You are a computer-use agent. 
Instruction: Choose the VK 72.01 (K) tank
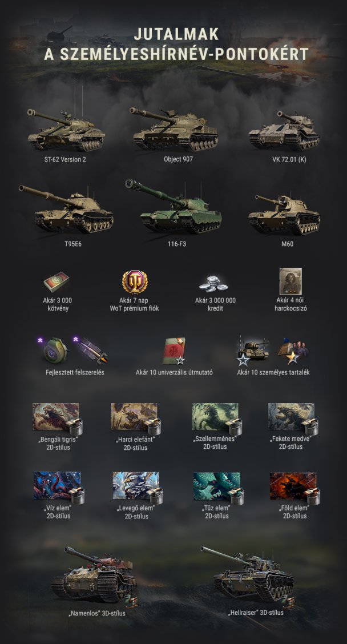point(284,130)
